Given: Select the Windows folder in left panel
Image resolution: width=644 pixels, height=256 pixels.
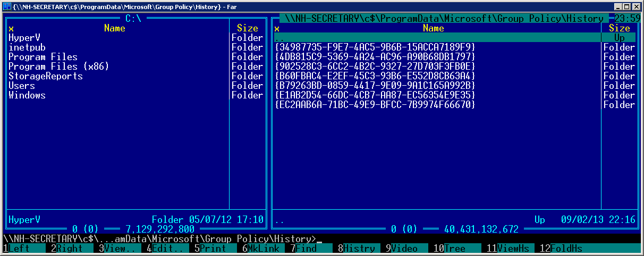Looking at the screenshot, I should click(x=27, y=95).
